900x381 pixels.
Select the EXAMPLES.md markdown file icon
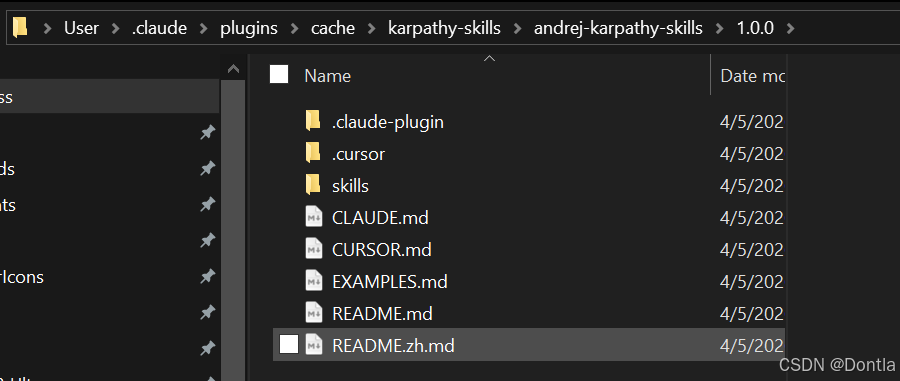click(x=314, y=282)
